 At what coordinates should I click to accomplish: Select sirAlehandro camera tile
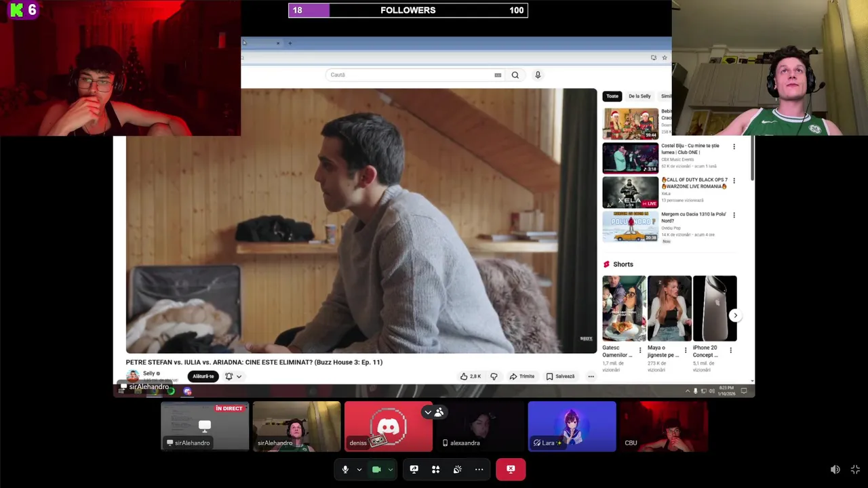(296, 426)
